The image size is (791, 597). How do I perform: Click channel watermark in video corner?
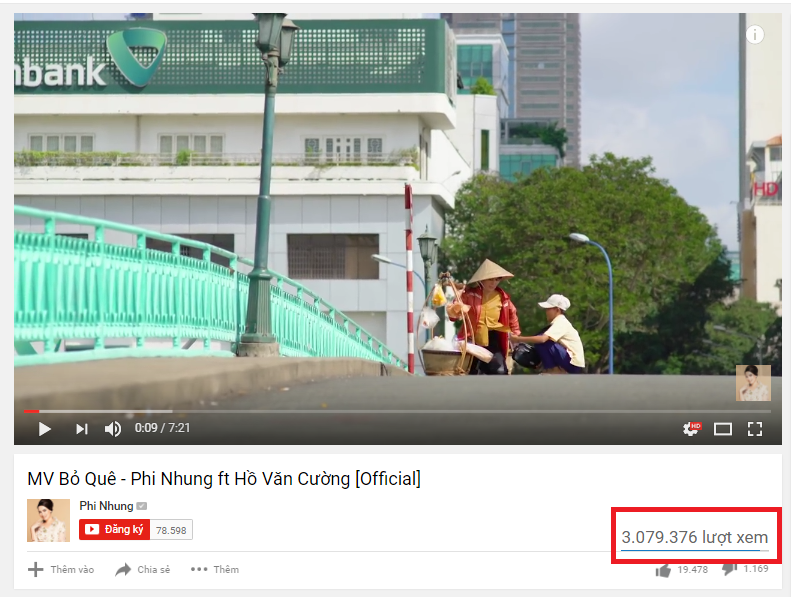(x=753, y=383)
